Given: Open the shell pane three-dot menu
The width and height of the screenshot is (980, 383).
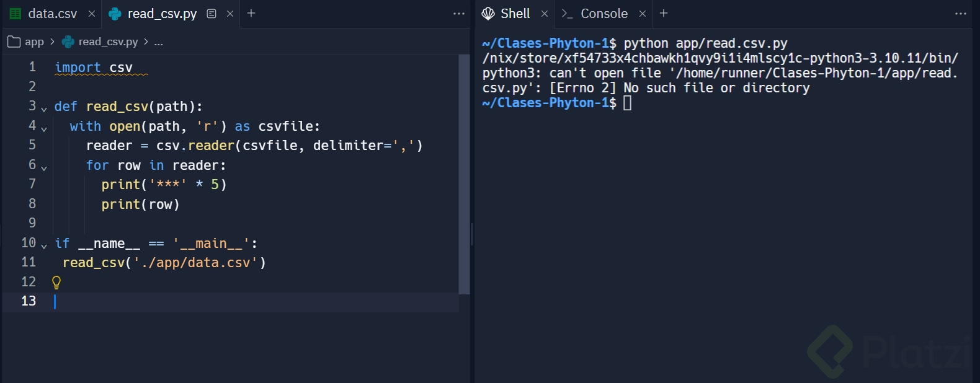Looking at the screenshot, I should (961, 14).
